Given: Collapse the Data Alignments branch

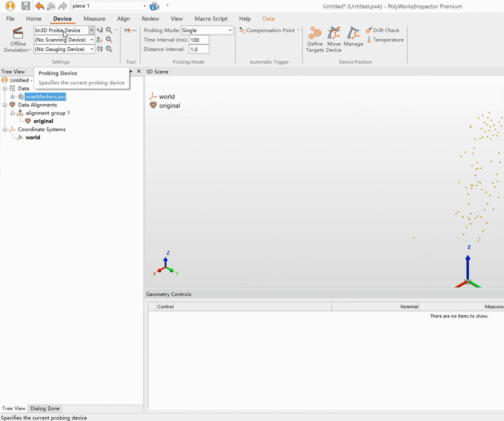Looking at the screenshot, I should pos(5,105).
